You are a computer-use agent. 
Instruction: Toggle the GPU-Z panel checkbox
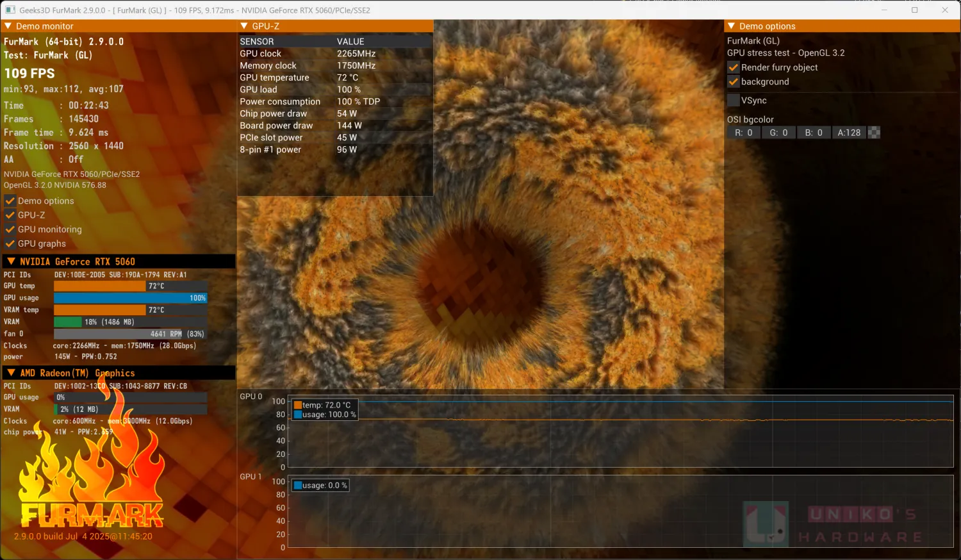[10, 215]
